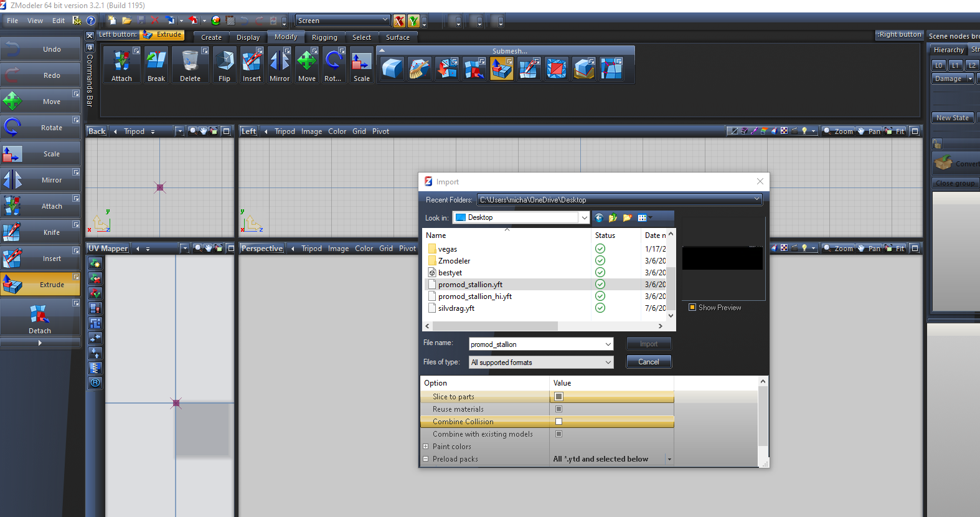The image size is (980, 517).
Task: Select the Submesh brush cleanup icon
Action: (x=420, y=69)
